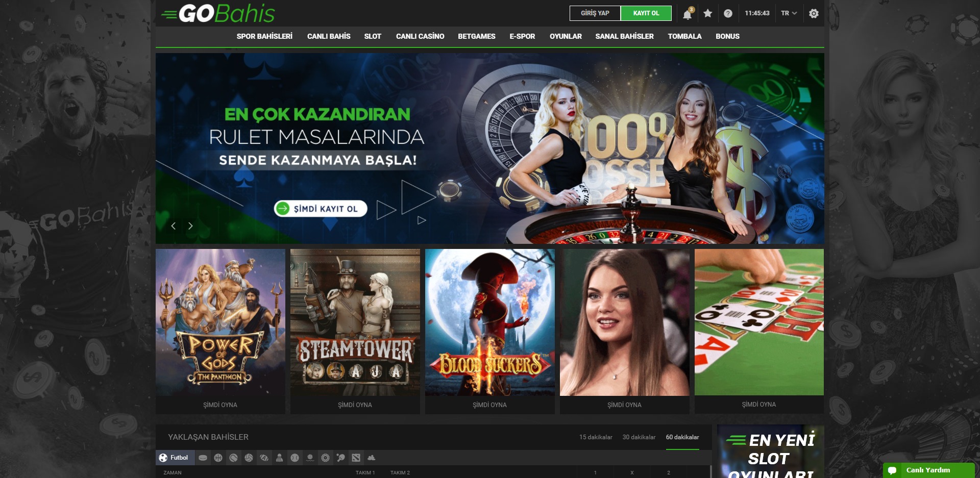Click the GİRİŞ YAP login button
Viewport: 980px width, 478px height.
pos(595,13)
